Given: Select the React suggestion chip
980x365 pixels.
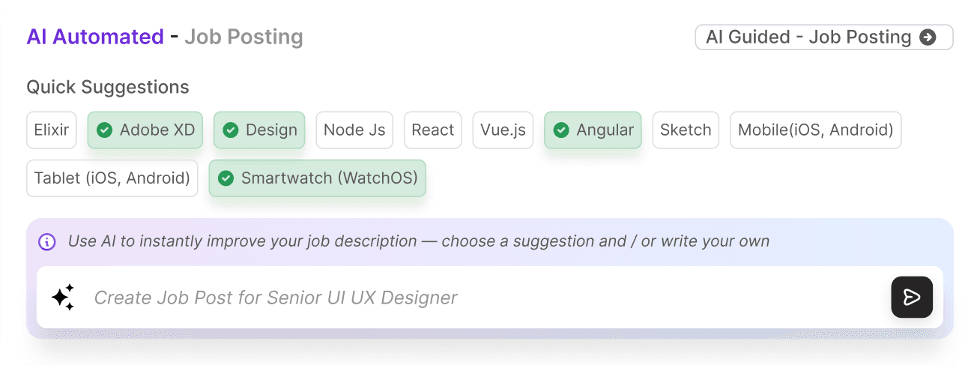Looking at the screenshot, I should 433,130.
